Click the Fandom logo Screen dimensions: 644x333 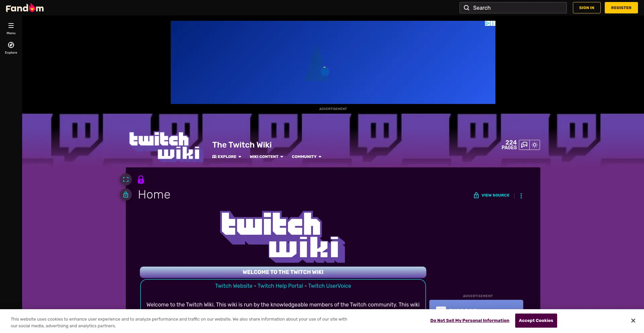[25, 8]
